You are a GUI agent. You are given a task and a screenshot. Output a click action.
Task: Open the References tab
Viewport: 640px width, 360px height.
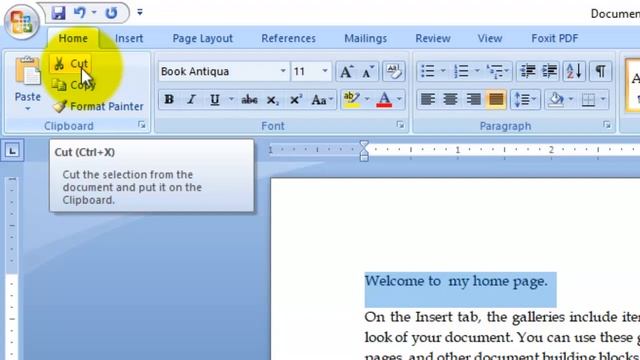click(289, 38)
